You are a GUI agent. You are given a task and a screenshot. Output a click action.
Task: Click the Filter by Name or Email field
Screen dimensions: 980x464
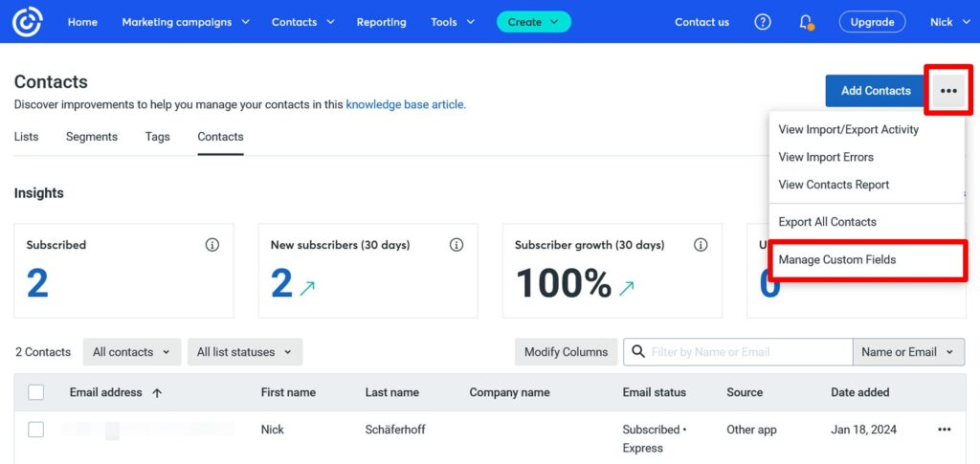tap(746, 352)
